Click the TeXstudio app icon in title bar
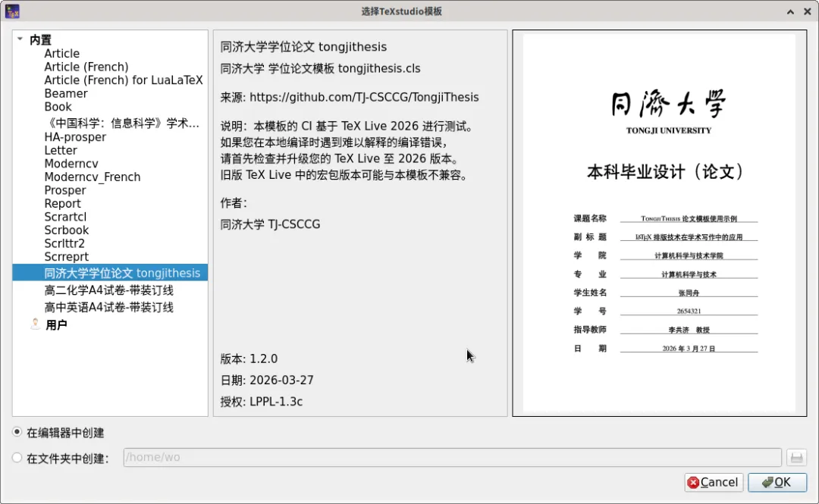The image size is (819, 504). (x=12, y=11)
